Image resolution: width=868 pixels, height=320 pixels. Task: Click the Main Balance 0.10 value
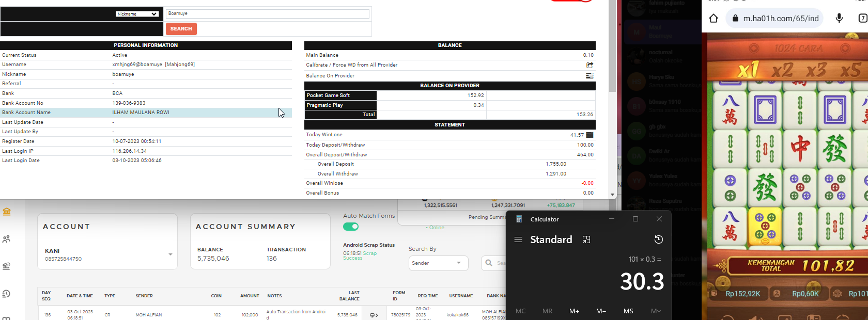point(588,55)
